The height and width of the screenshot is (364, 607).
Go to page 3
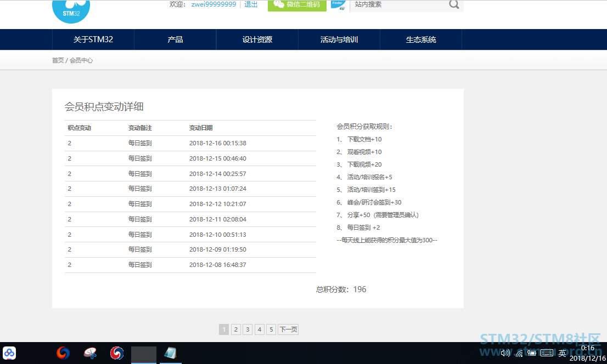tap(248, 329)
